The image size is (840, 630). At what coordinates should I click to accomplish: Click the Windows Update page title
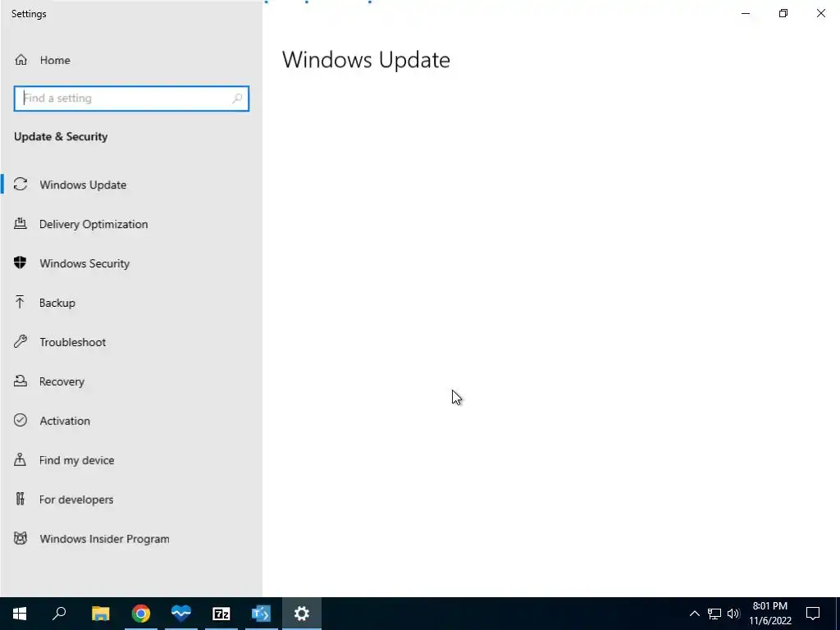pyautogui.click(x=366, y=60)
